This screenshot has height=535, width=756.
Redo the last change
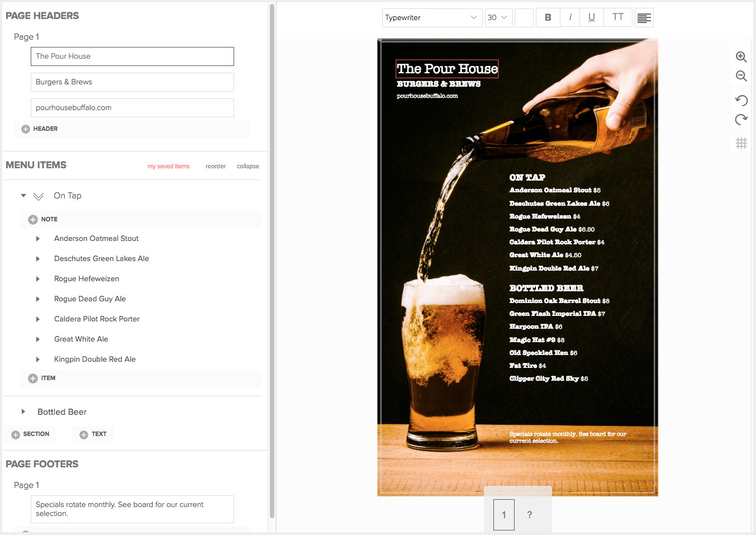pyautogui.click(x=741, y=119)
